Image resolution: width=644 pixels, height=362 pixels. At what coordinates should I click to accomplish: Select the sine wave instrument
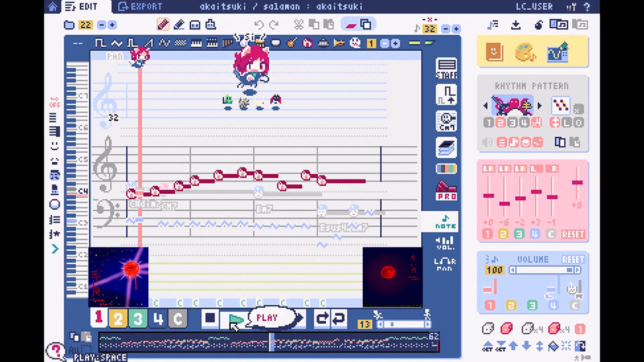click(x=165, y=43)
